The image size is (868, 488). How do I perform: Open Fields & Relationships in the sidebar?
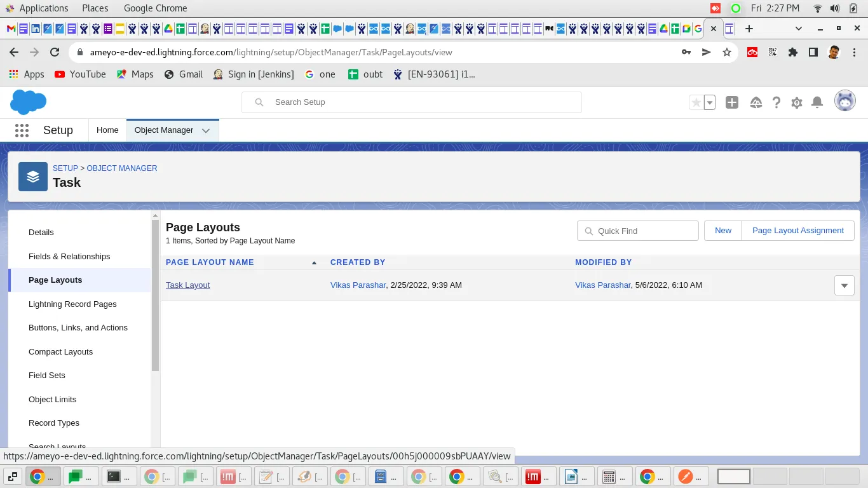tap(69, 256)
